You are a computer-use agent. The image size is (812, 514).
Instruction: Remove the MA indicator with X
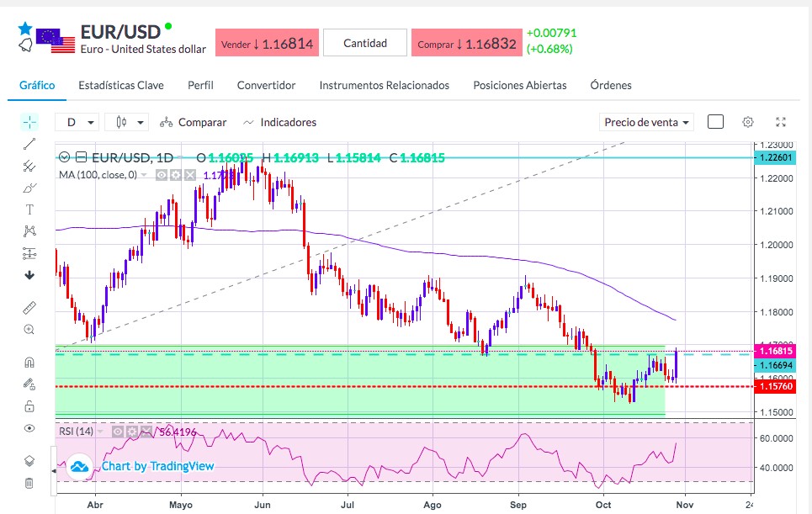pos(190,176)
